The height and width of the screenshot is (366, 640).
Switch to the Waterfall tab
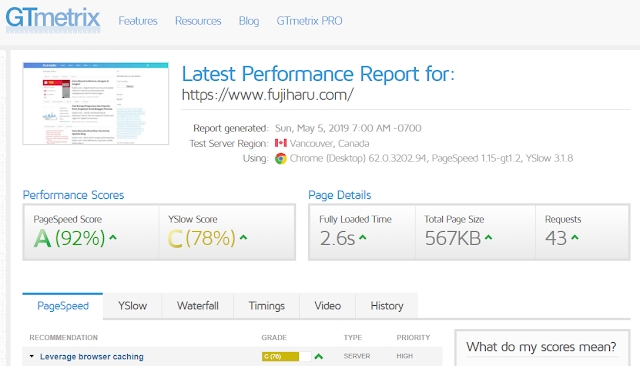click(x=198, y=306)
